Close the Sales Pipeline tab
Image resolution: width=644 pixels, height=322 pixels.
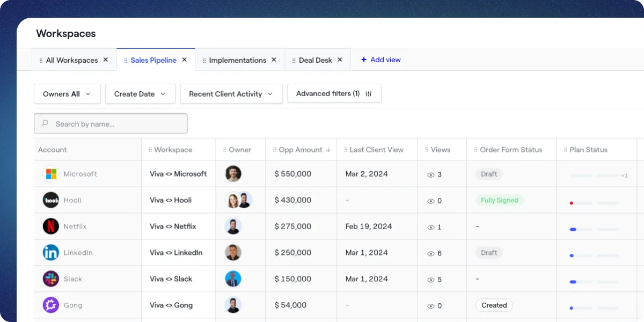click(185, 60)
